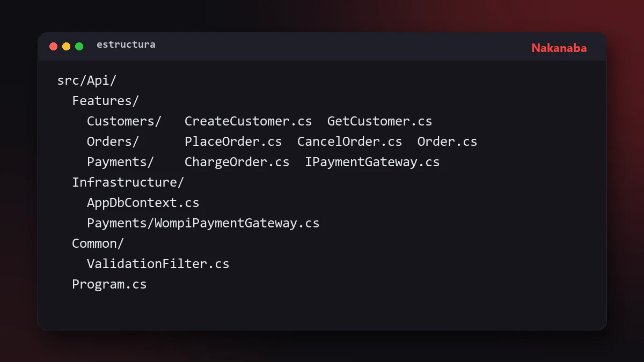Click the 'Infrastructure/' folder line
This screenshot has height=362, width=644.
point(128,182)
